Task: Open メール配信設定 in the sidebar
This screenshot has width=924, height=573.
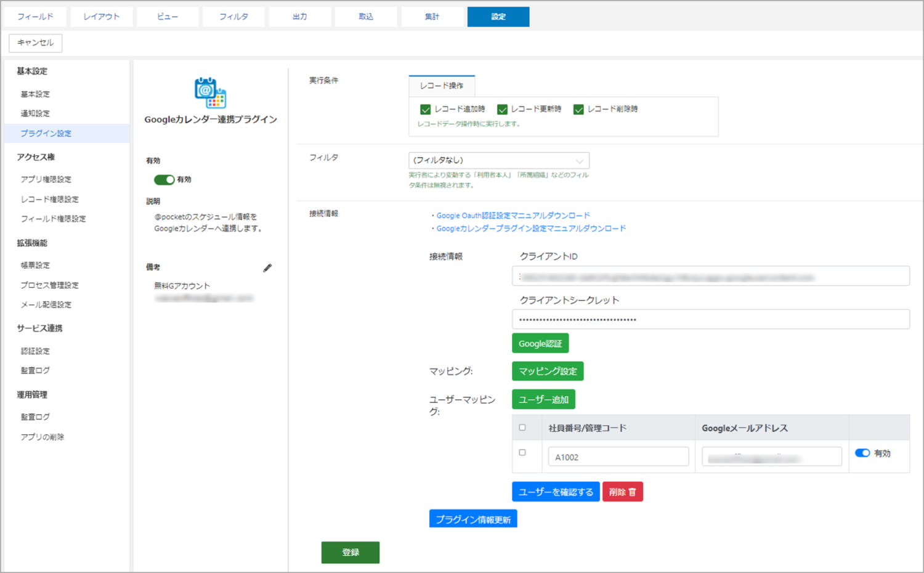Action: tap(46, 304)
